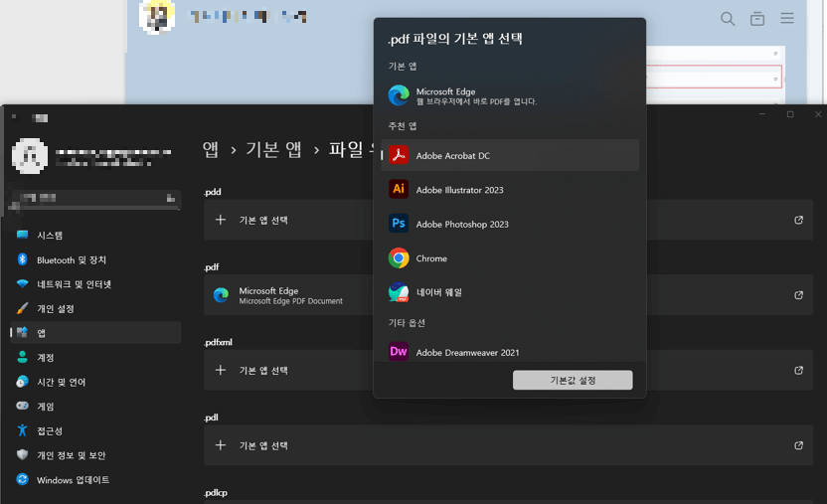Pick Adobe Photoshop 2023 for PDF files
The image size is (827, 504).
tap(510, 224)
